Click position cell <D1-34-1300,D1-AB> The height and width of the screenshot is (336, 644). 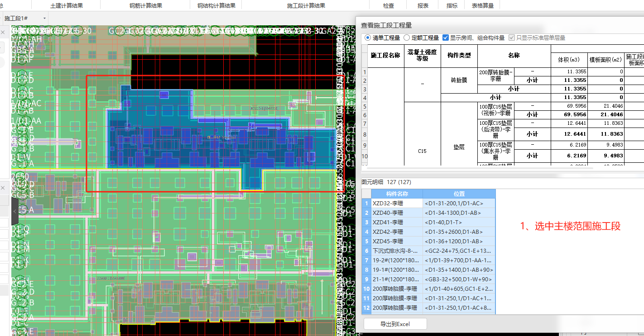[x=459, y=213]
